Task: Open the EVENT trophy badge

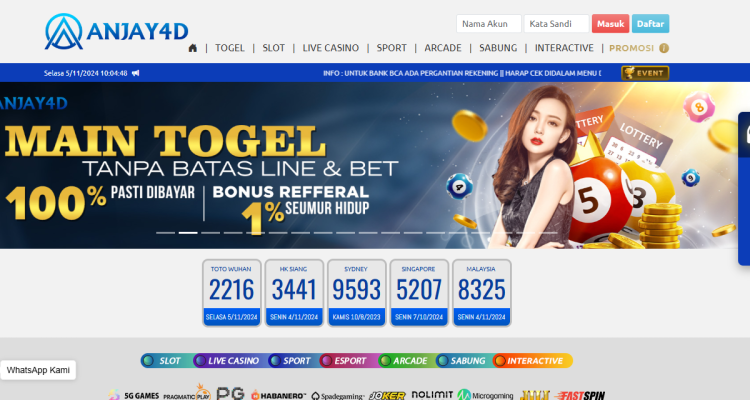Action: (x=645, y=73)
